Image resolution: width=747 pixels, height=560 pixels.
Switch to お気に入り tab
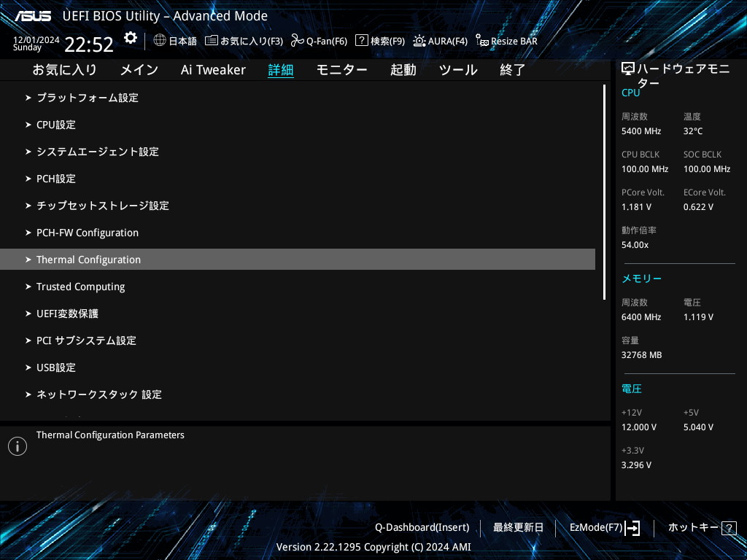point(64,70)
